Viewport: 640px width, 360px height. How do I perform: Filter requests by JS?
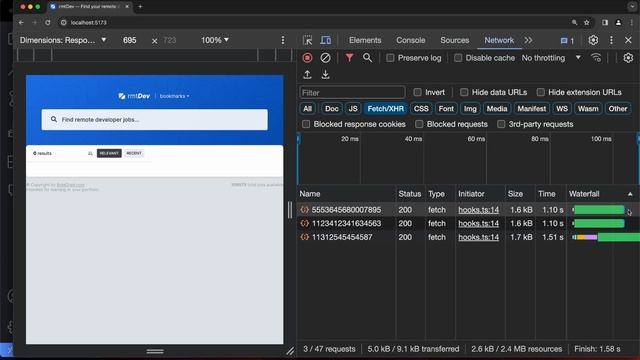tap(353, 109)
